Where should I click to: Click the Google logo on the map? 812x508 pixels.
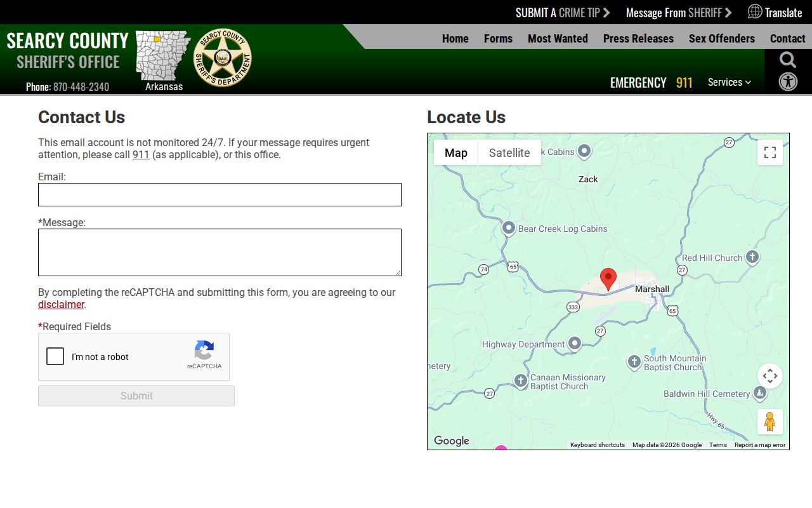coord(452,441)
